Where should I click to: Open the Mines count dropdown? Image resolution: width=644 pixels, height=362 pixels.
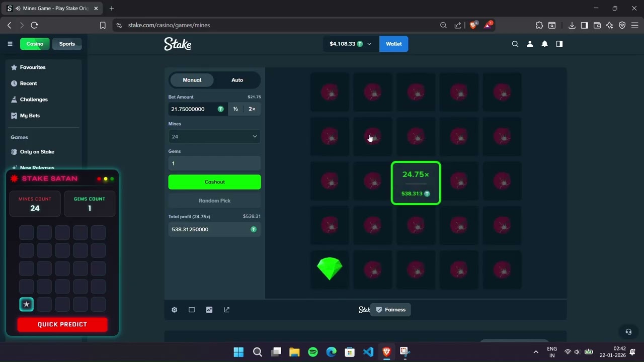pos(214,136)
